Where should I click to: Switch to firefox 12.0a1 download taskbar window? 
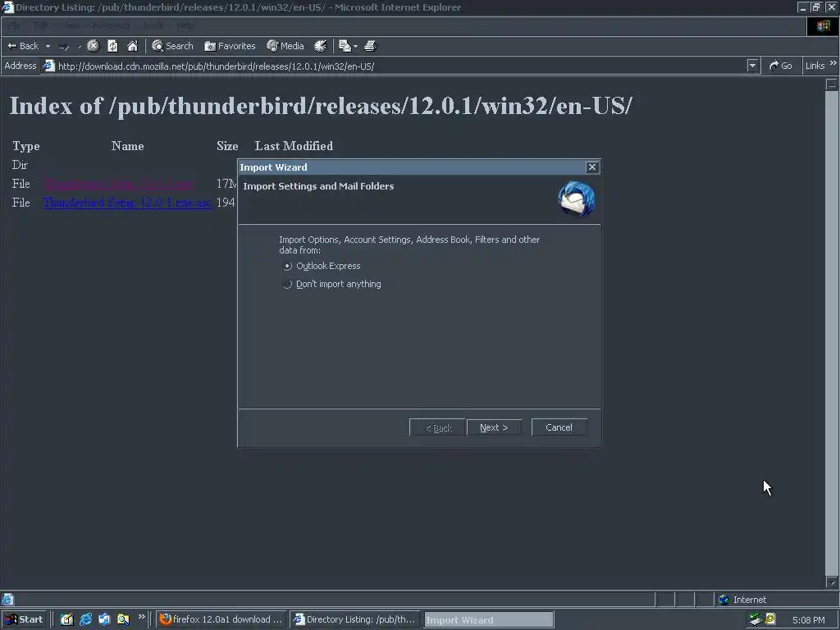coord(221,619)
